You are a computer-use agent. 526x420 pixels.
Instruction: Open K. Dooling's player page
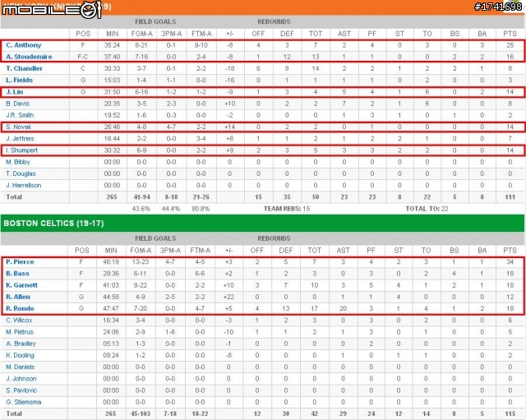coord(20,355)
